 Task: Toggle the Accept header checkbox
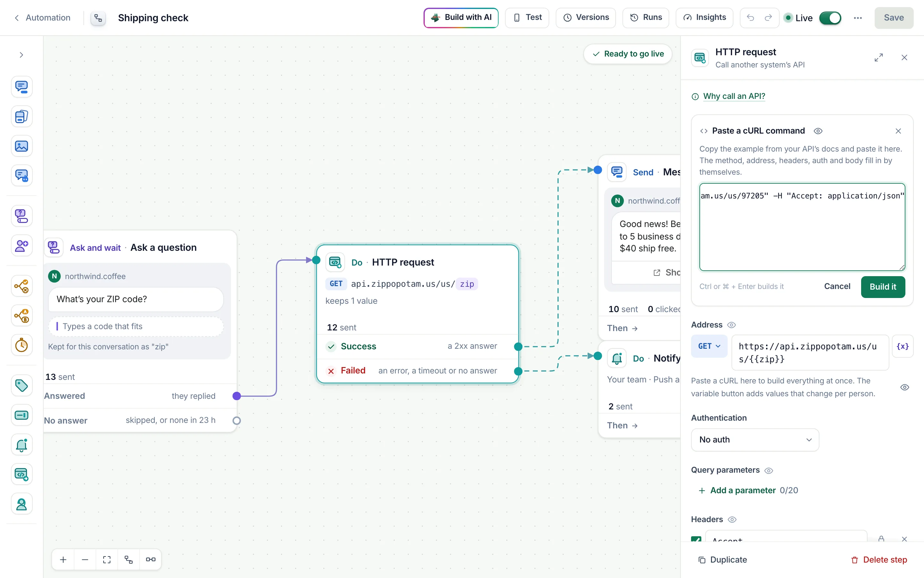[x=696, y=539]
